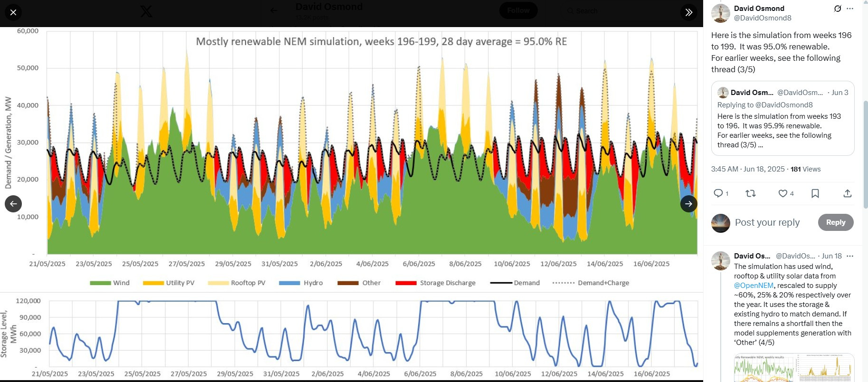
Task: Click the 'Storage Level, MWh' axis label
Action: tap(9, 334)
